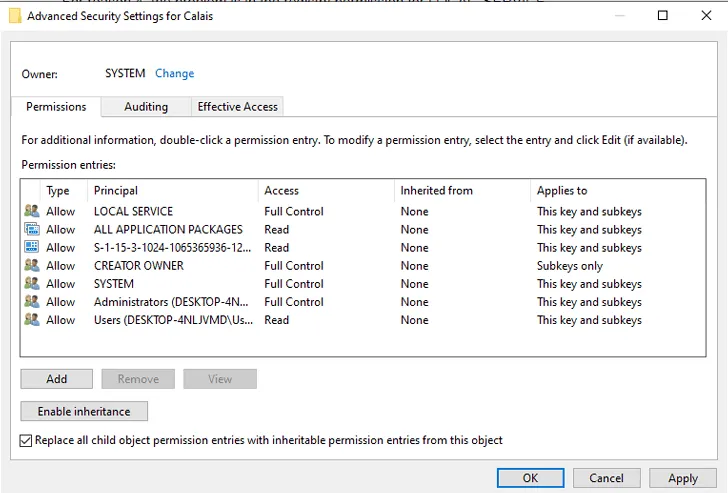This screenshot has width=728, height=493.
Task: Sort by the Type column header
Action: pyautogui.click(x=64, y=190)
